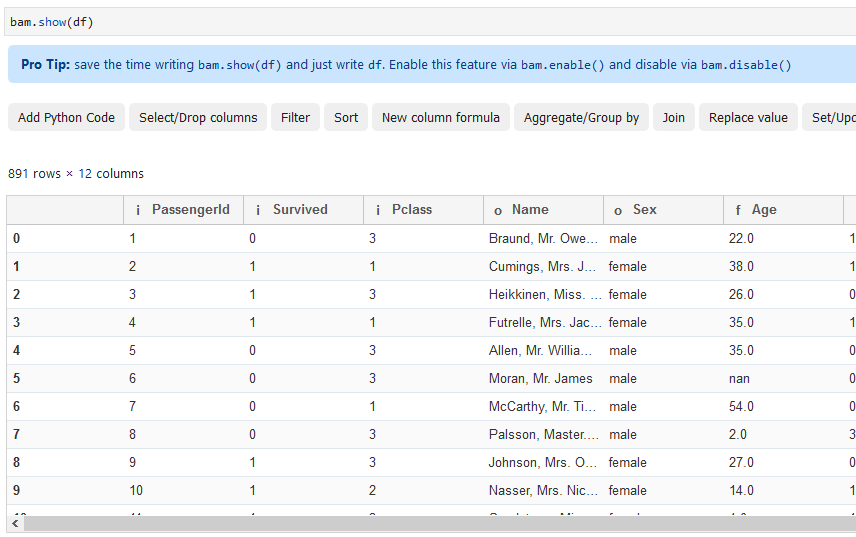The width and height of the screenshot is (856, 537).
Task: Click the horizontal scrollbar under the table
Action: pos(430,524)
